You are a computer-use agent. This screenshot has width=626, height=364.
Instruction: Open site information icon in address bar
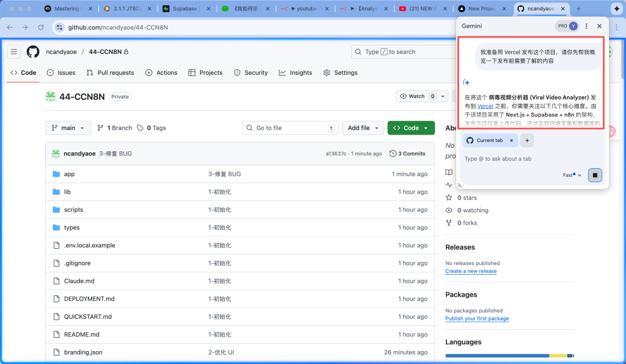click(60, 27)
